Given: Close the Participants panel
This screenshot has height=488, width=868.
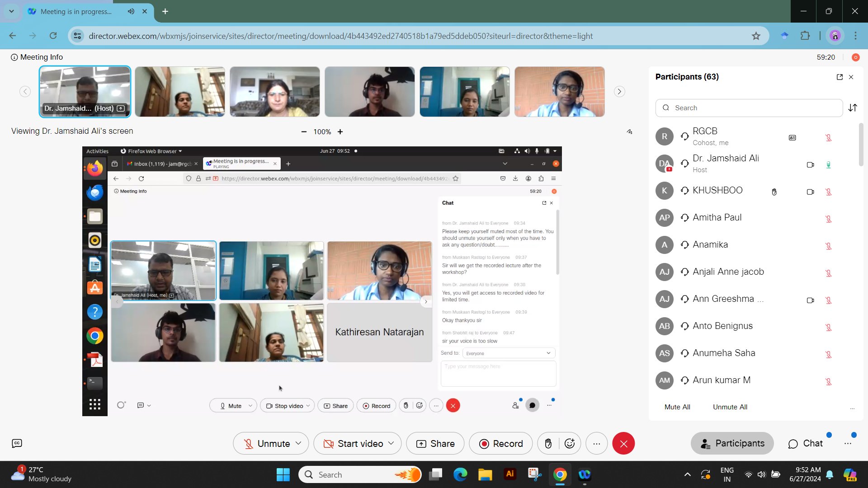Looking at the screenshot, I should (851, 77).
